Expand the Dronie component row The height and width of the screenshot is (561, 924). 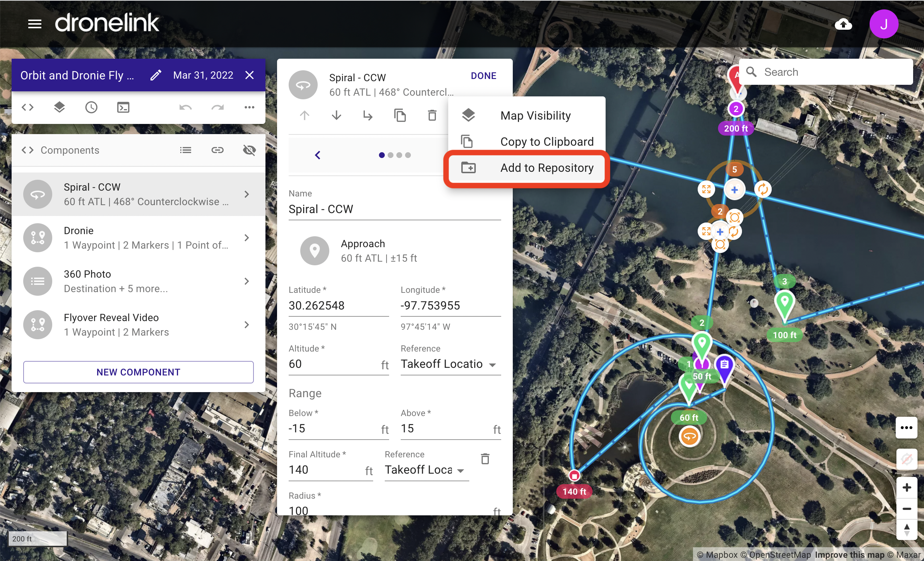[139, 238]
